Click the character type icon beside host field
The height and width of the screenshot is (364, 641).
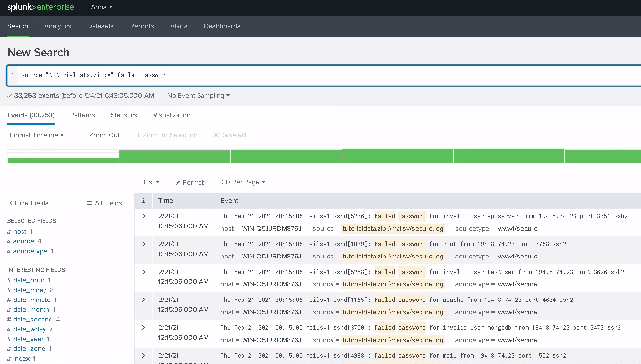pyautogui.click(x=9, y=231)
